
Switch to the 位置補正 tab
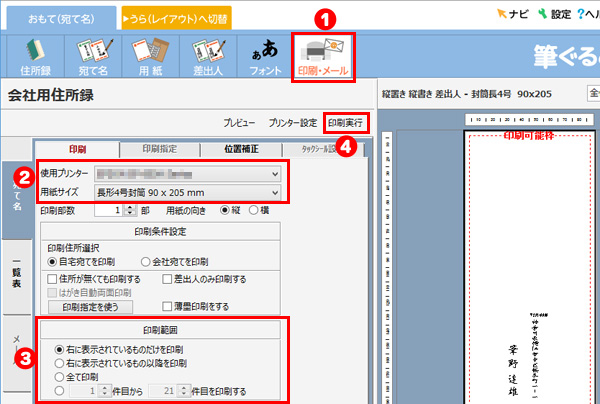click(x=239, y=148)
